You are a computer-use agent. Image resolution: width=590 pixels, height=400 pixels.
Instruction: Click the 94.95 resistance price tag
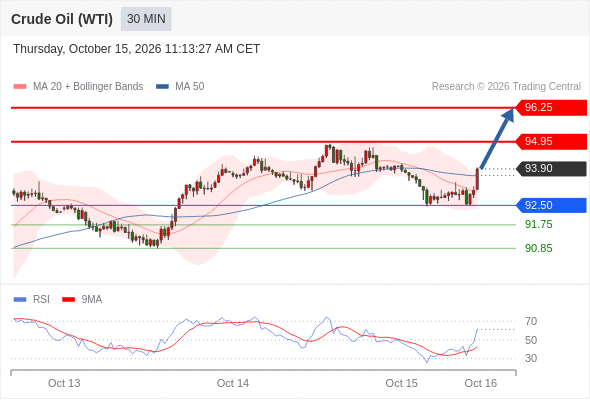point(551,141)
